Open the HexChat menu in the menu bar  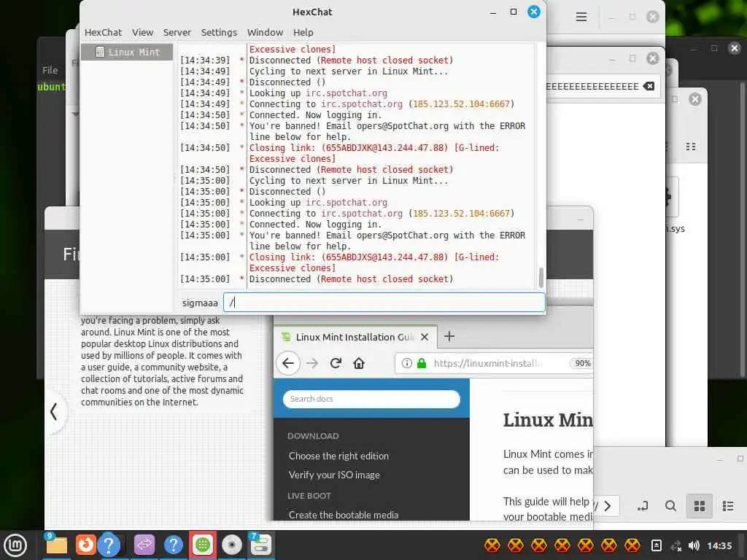tap(103, 32)
